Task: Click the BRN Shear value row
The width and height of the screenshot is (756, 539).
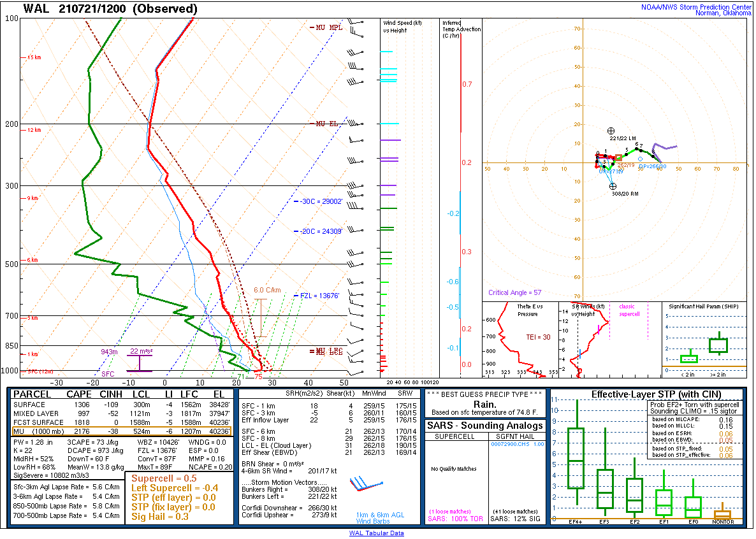Action: click(273, 464)
